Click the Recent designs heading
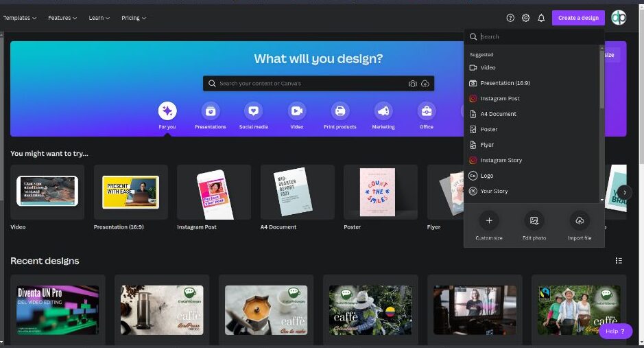Image resolution: width=644 pixels, height=348 pixels. click(x=45, y=261)
